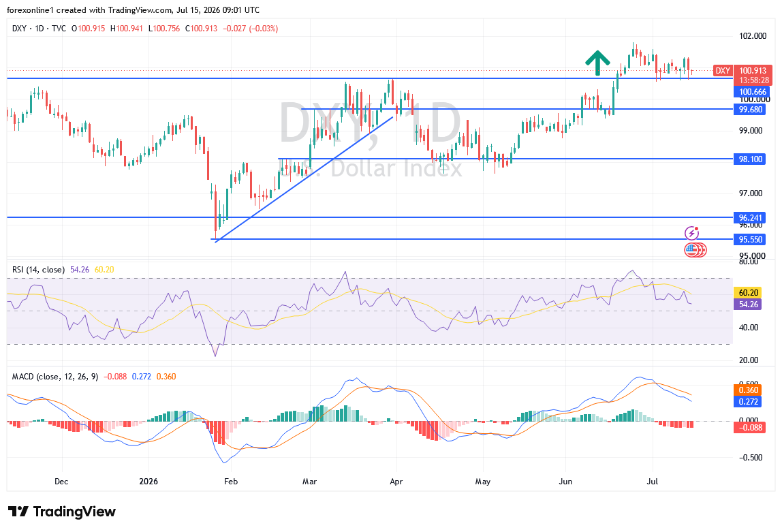
Task: Select the 99.680 horizontal line label
Action: point(749,109)
